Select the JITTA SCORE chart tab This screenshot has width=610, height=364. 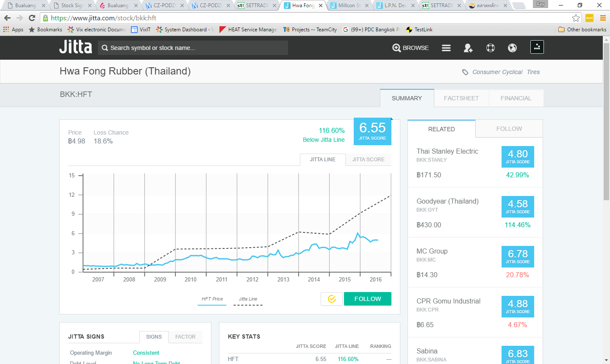click(x=369, y=160)
